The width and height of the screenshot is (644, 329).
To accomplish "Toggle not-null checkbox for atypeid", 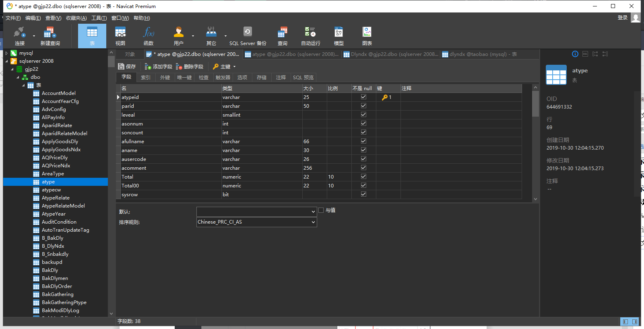I will tap(363, 97).
